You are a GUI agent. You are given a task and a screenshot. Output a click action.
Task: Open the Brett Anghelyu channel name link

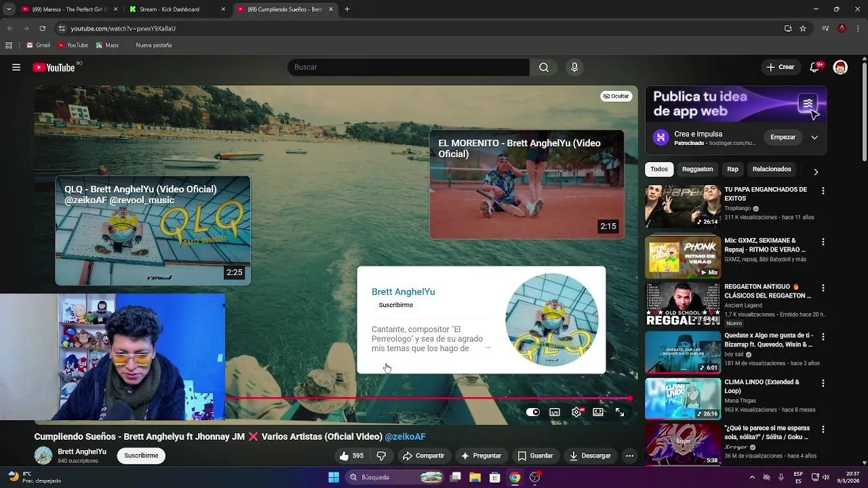(x=82, y=452)
